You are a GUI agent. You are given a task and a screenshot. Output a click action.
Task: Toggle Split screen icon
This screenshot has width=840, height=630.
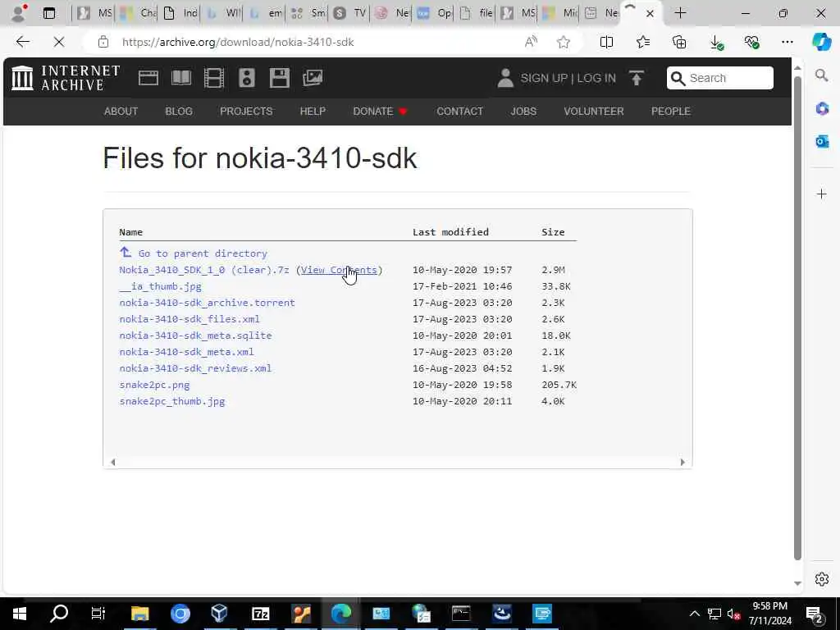click(x=606, y=42)
